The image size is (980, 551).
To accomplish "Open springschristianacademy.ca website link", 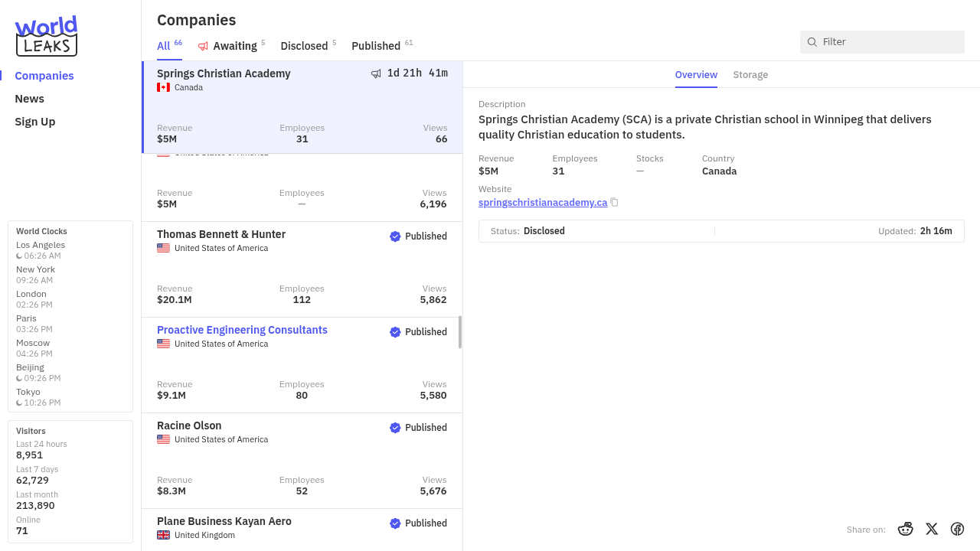I will tap(543, 203).
